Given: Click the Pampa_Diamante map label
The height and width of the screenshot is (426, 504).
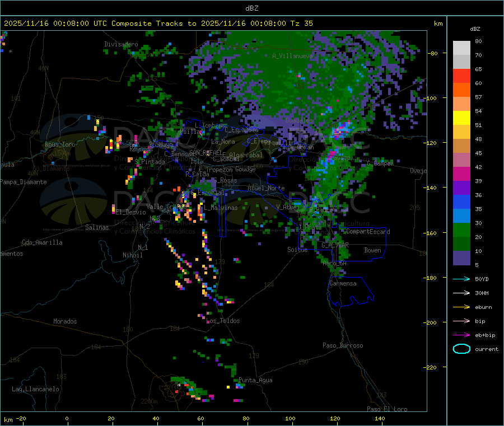Looking at the screenshot, I should tap(24, 182).
